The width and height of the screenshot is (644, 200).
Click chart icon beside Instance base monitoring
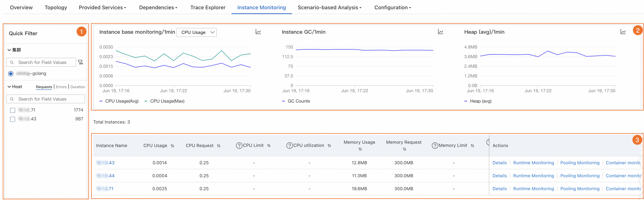[258, 32]
